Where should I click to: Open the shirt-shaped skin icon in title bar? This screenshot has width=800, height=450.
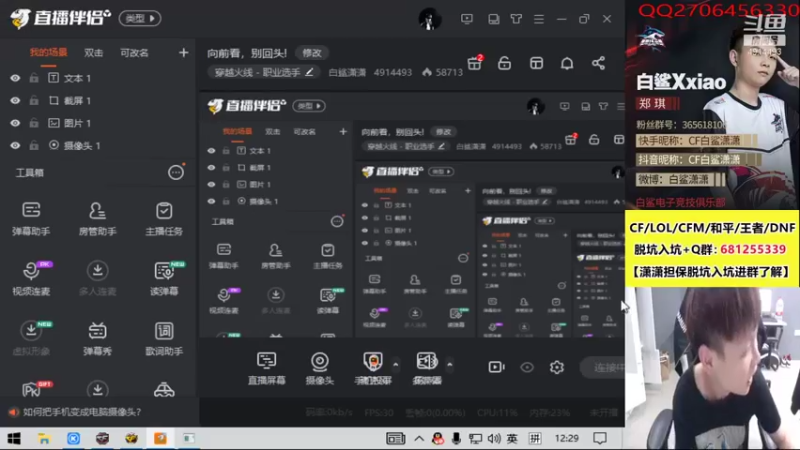click(516, 19)
